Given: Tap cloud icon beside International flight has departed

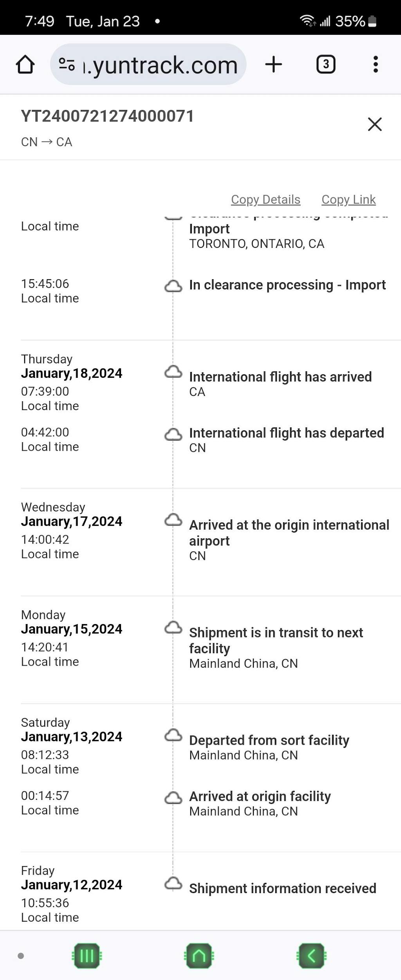Looking at the screenshot, I should pyautogui.click(x=173, y=434).
